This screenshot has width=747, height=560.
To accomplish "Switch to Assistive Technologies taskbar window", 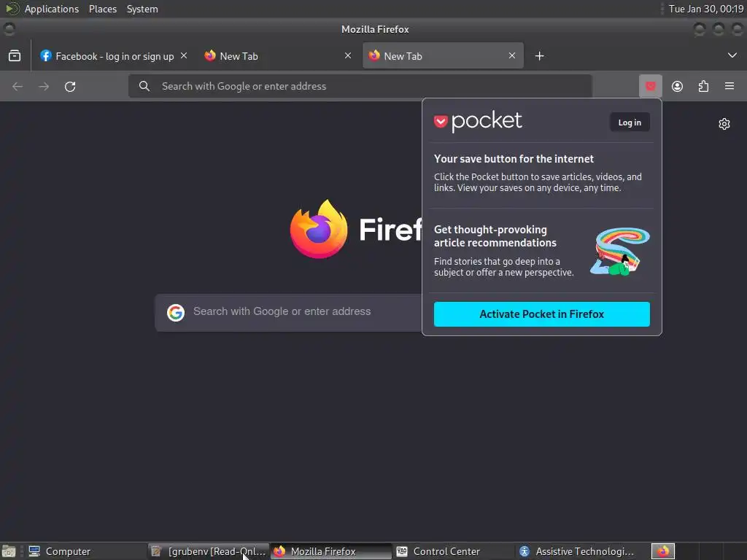I will point(576,551).
